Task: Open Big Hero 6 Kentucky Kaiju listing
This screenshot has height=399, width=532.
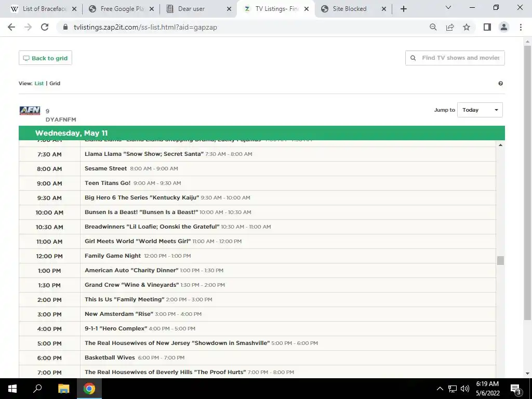Action: coord(142,198)
